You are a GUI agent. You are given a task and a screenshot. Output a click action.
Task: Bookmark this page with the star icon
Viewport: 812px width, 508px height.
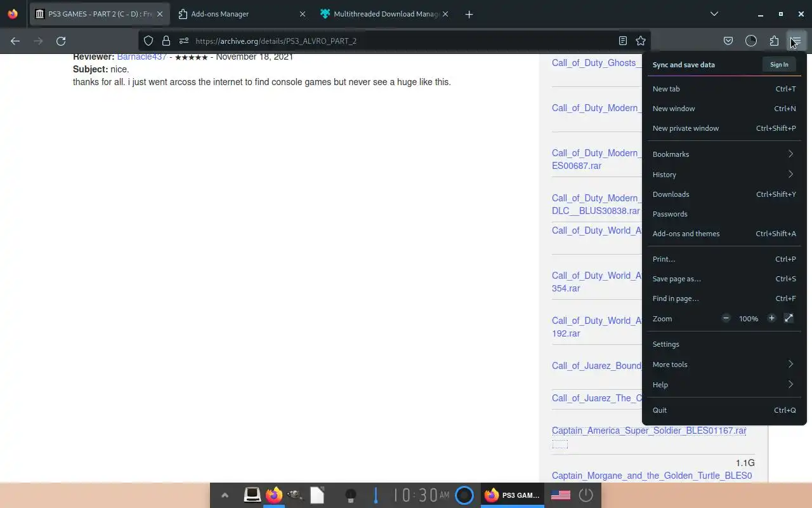tap(641, 41)
